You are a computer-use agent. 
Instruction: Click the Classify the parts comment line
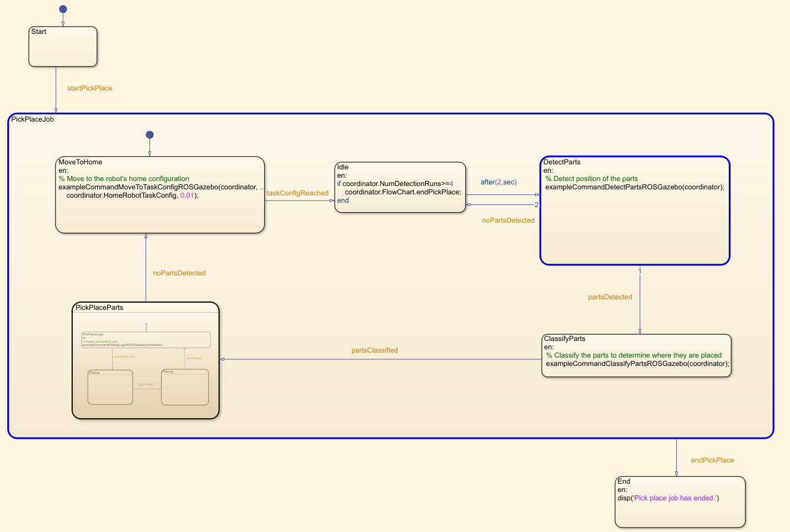coord(634,355)
